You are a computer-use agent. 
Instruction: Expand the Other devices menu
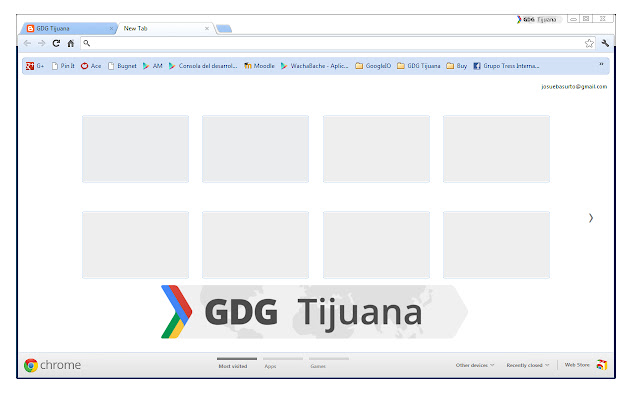click(x=475, y=365)
